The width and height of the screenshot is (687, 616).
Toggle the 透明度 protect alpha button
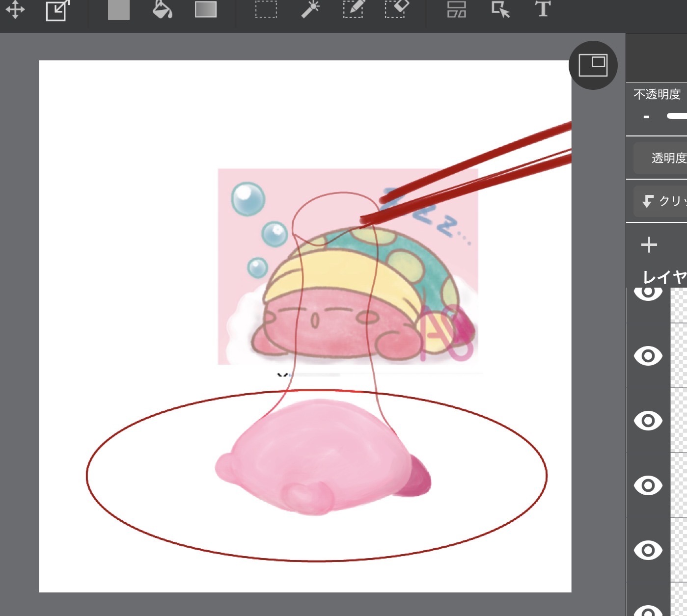(660, 158)
